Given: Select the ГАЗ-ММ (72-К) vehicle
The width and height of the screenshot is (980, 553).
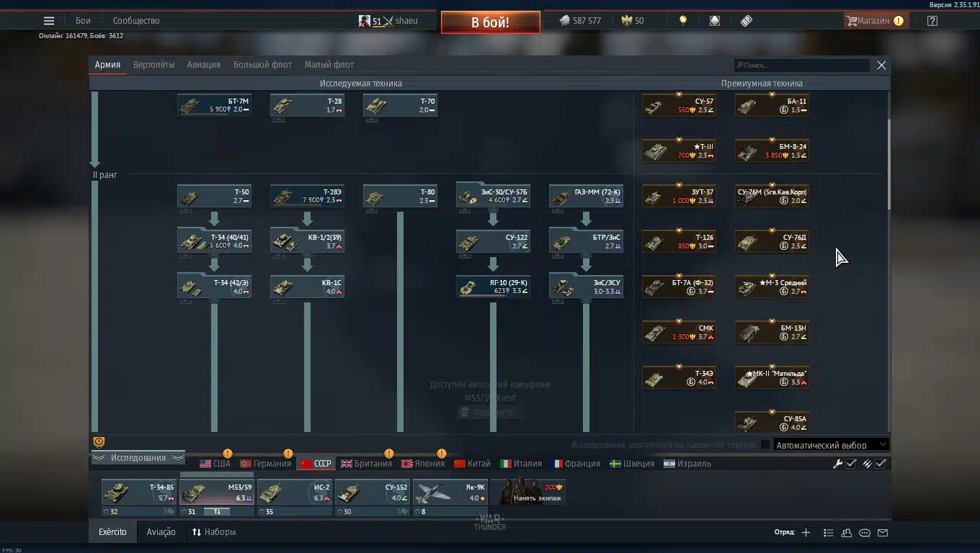Looking at the screenshot, I should point(586,196).
